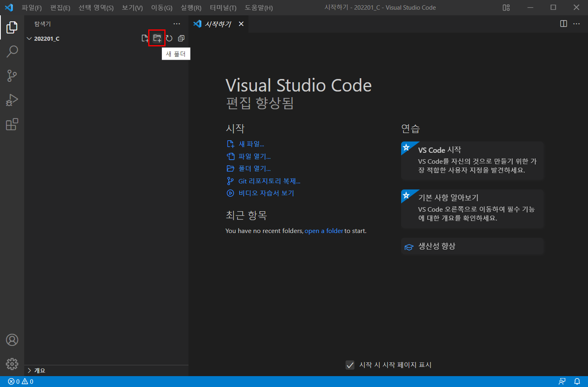This screenshot has width=588, height=387.
Task: Collapse all folders in explorer icon
Action: [x=181, y=38]
